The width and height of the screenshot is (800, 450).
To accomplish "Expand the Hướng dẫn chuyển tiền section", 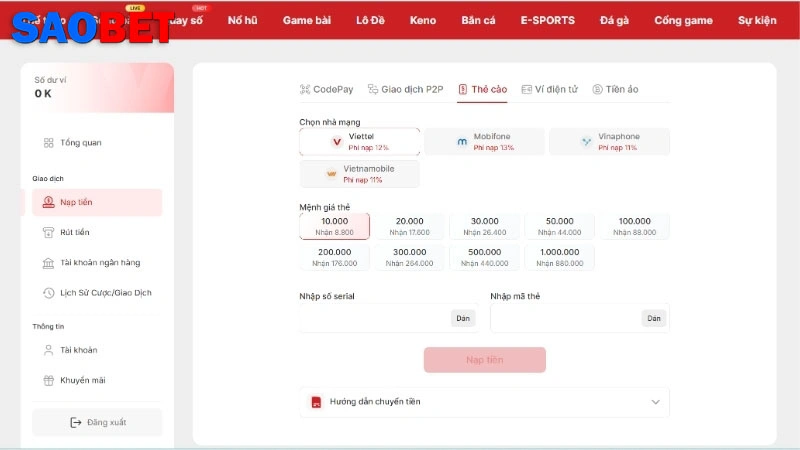I will pos(484,402).
